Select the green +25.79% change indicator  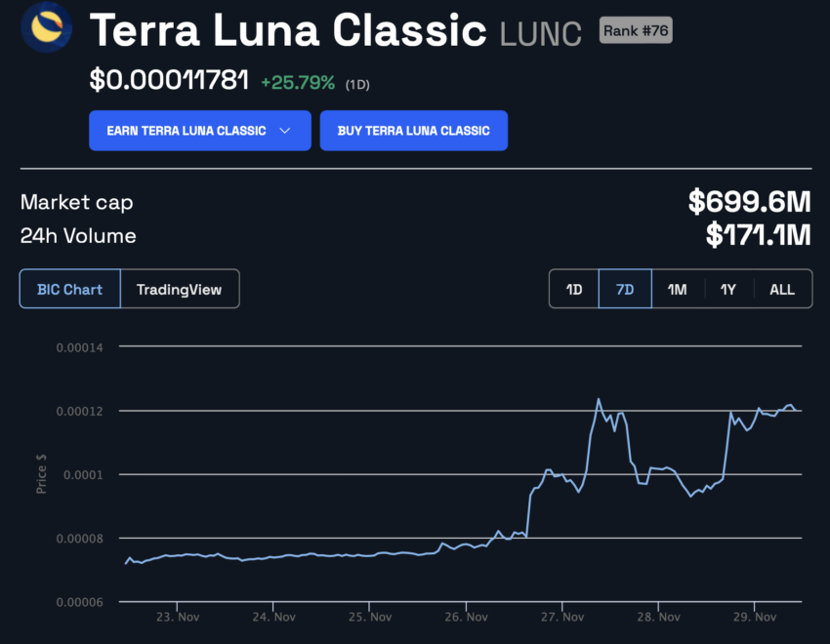(298, 80)
